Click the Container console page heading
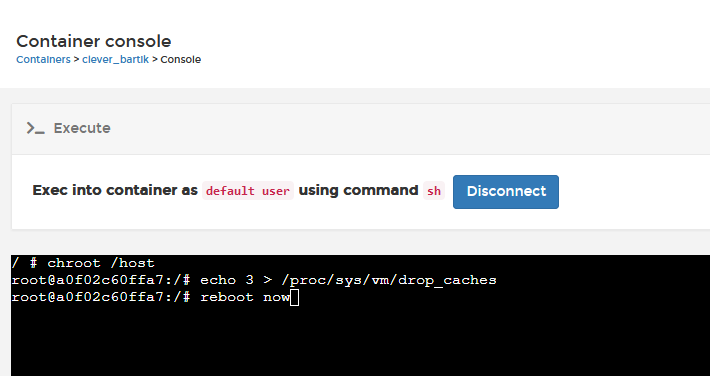This screenshot has width=710, height=376. (x=94, y=41)
